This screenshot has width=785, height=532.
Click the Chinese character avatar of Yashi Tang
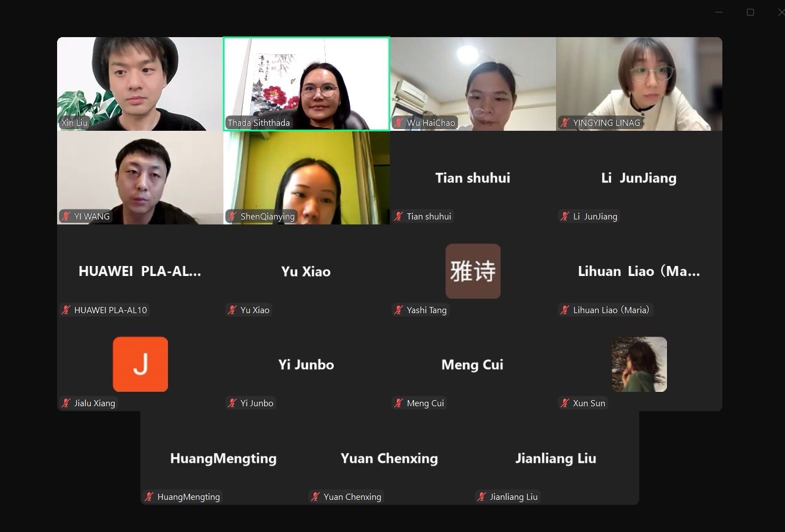click(x=473, y=271)
